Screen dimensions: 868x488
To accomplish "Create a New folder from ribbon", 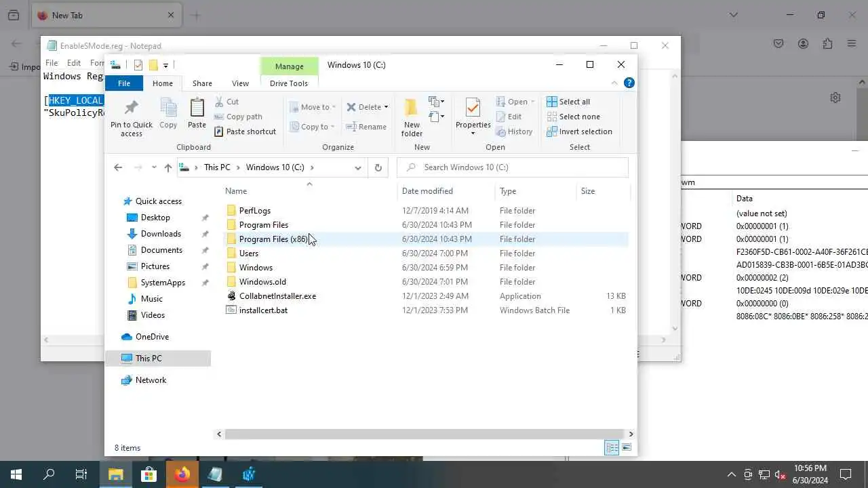I will tap(412, 117).
